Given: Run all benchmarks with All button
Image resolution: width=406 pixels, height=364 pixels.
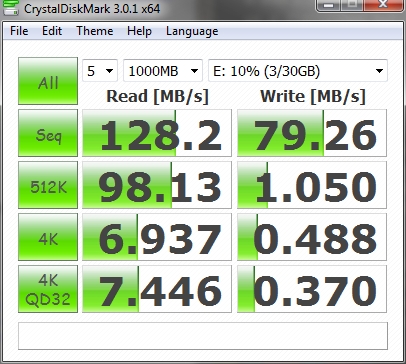Looking at the screenshot, I should (48, 81).
